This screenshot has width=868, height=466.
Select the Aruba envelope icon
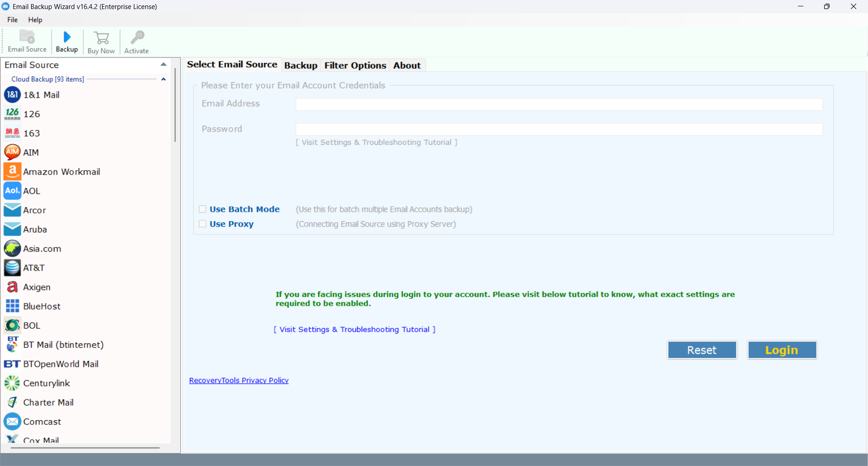click(12, 229)
